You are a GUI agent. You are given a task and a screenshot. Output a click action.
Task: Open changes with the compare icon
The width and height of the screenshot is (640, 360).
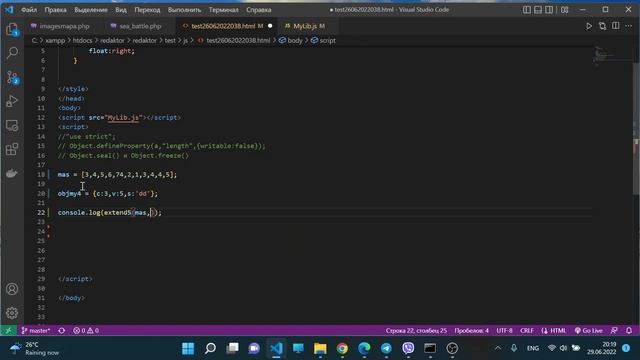point(602,26)
